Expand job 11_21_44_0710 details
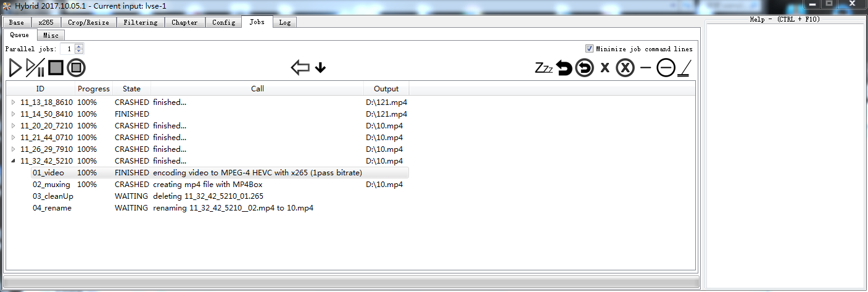This screenshot has height=292, width=868. tap(14, 138)
